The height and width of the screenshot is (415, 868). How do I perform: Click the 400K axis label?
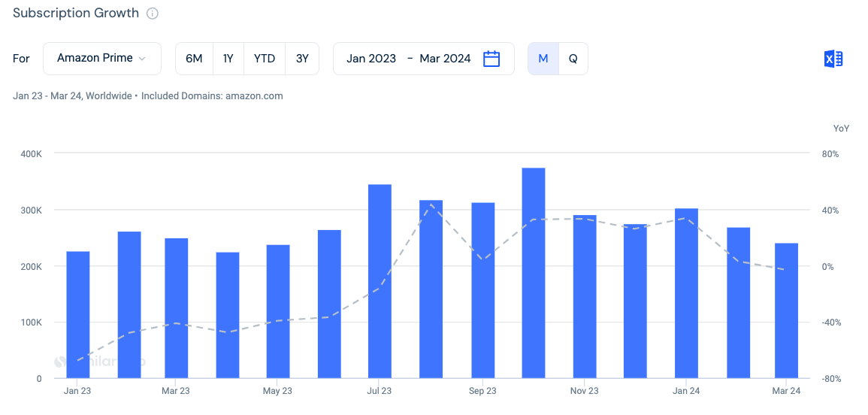click(32, 153)
